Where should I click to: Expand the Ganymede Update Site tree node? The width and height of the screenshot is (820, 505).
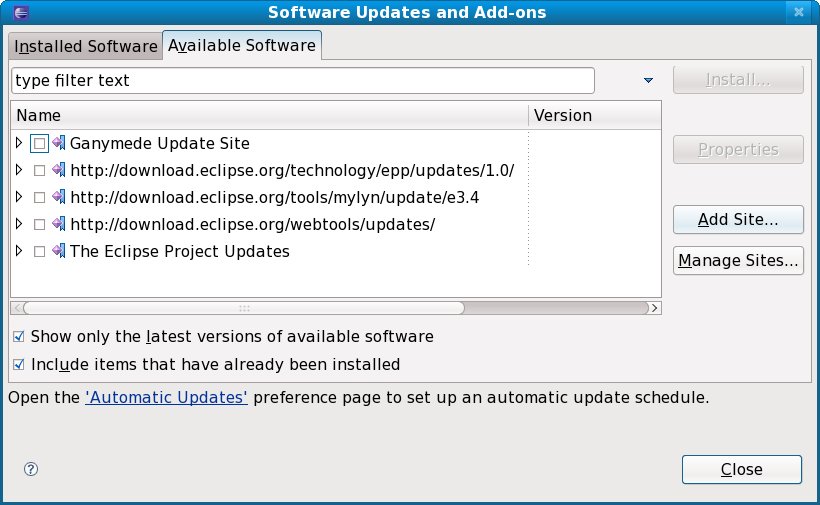coord(19,143)
